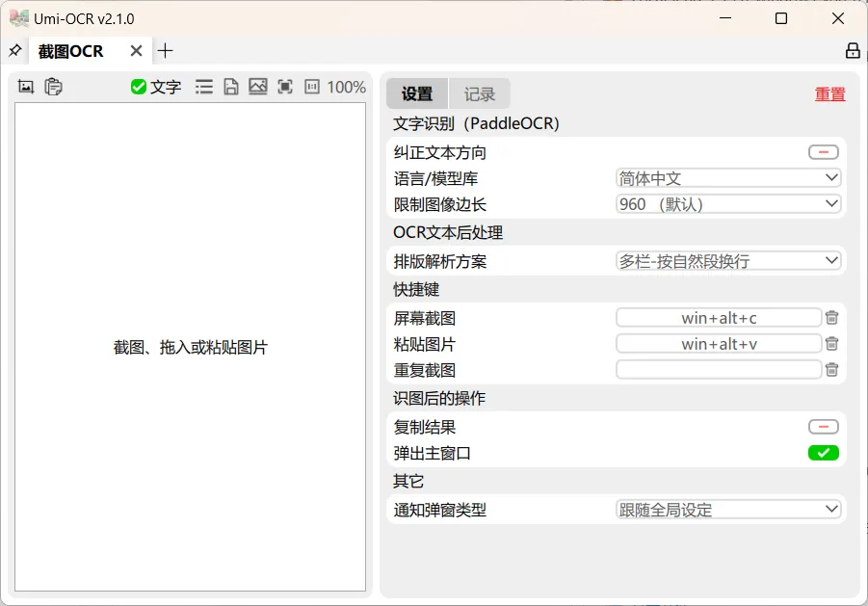Toggle the 纠正文本方向 switch
Image resolution: width=868 pixels, height=606 pixels.
pyautogui.click(x=824, y=152)
